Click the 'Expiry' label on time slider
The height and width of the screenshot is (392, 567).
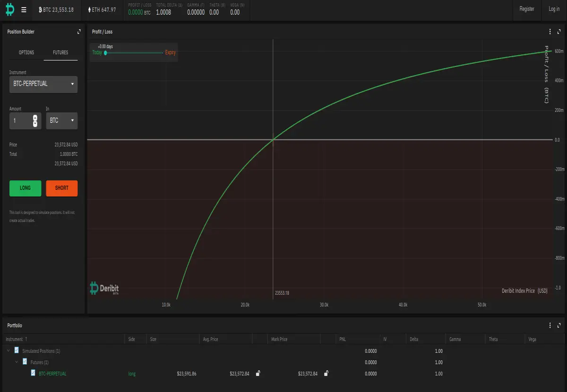[x=171, y=53]
